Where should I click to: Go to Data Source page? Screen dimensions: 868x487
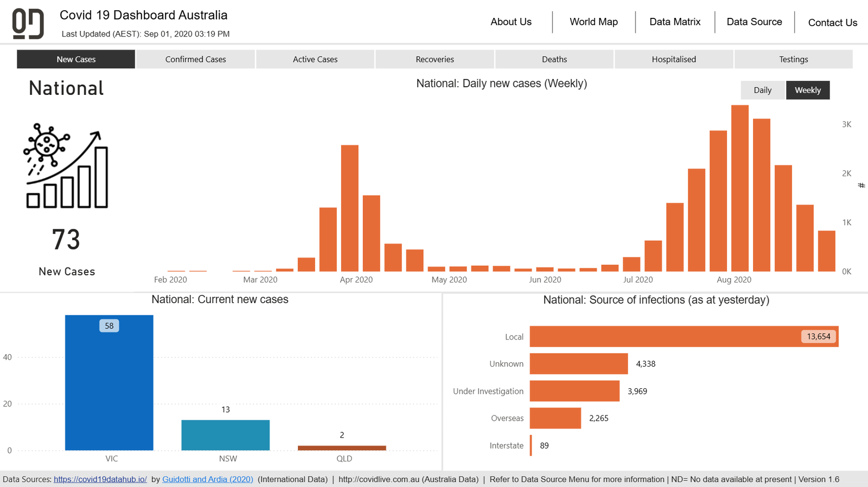tap(754, 22)
